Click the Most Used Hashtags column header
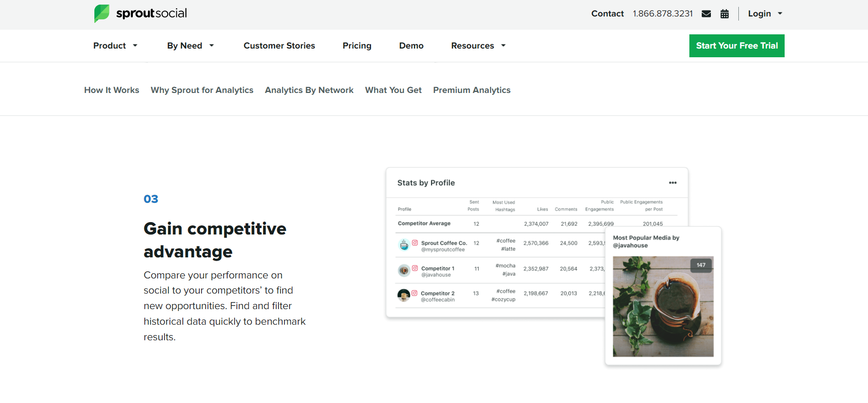This screenshot has height=403, width=868. [504, 206]
